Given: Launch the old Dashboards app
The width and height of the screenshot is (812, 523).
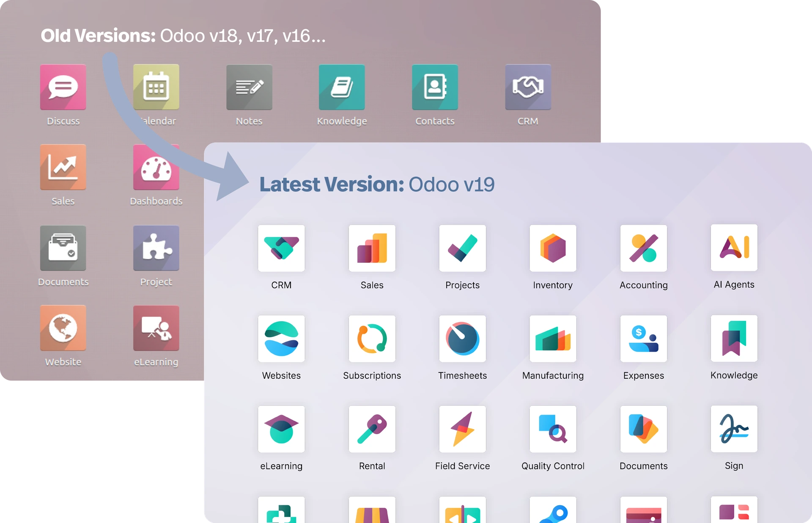Looking at the screenshot, I should pyautogui.click(x=156, y=168).
